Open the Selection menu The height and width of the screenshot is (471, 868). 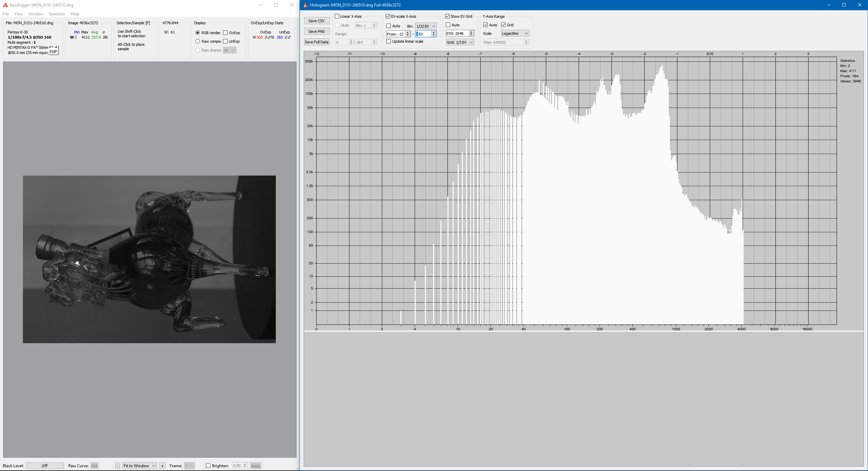click(57, 14)
